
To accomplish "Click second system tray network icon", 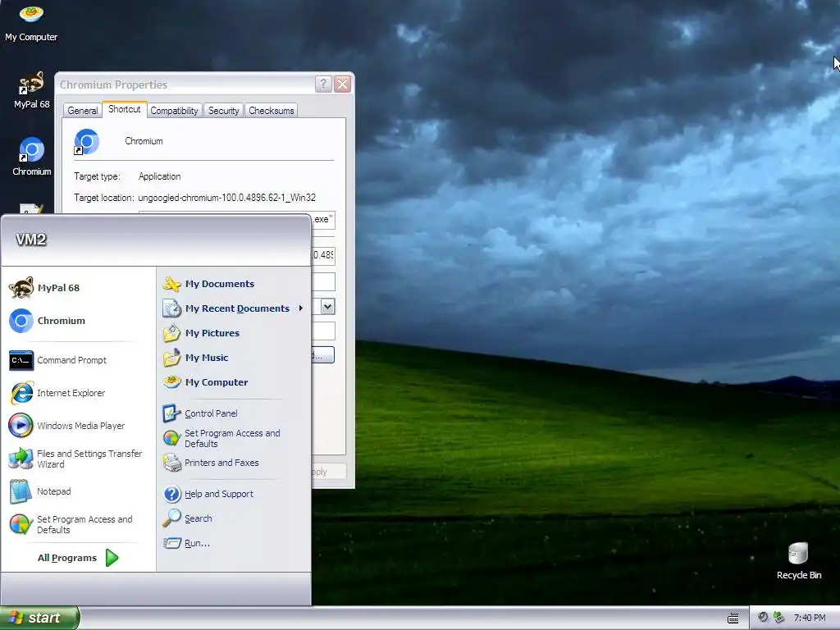I will [778, 617].
